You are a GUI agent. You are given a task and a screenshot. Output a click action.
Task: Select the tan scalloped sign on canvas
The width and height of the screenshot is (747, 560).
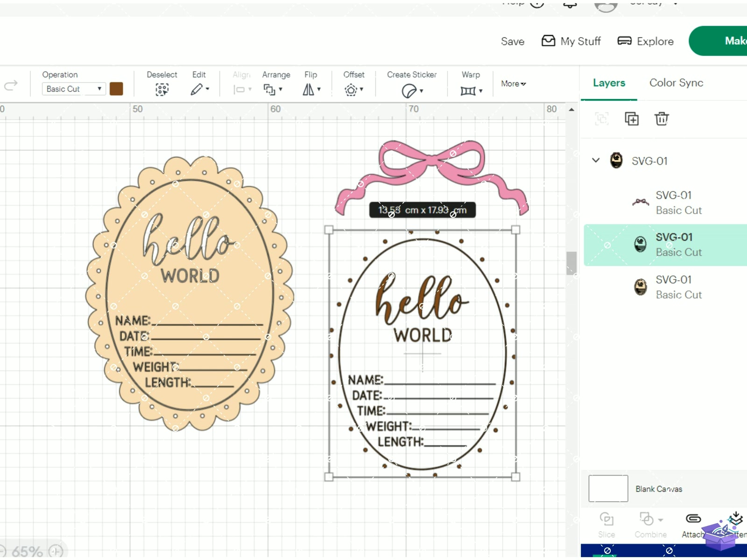(190, 293)
